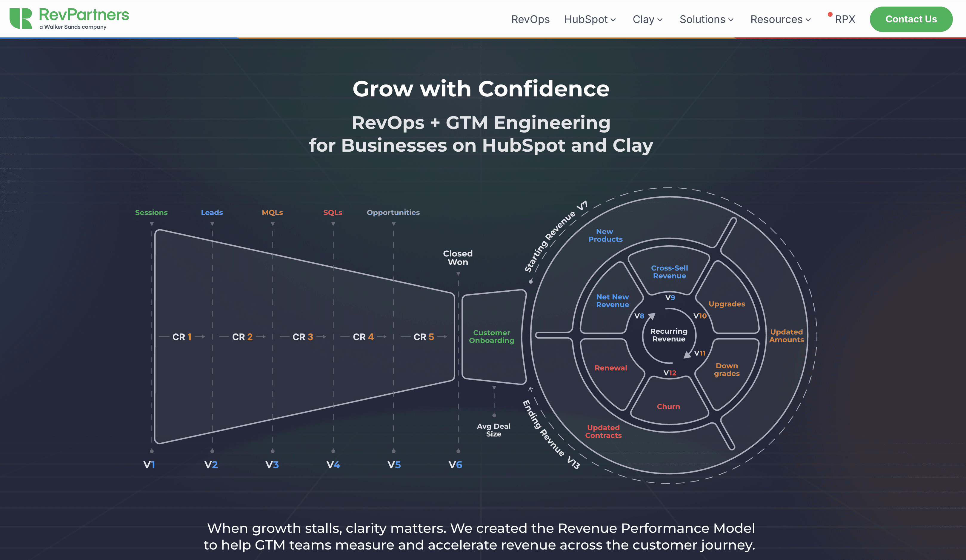The width and height of the screenshot is (966, 560).
Task: Select the 'Leads' funnel label
Action: (x=212, y=212)
